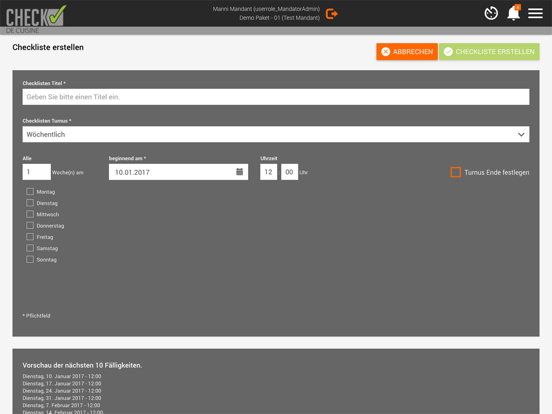This screenshot has width=552, height=414.
Task: Enable Turnus Ende festlegen checkbox
Action: click(x=456, y=172)
